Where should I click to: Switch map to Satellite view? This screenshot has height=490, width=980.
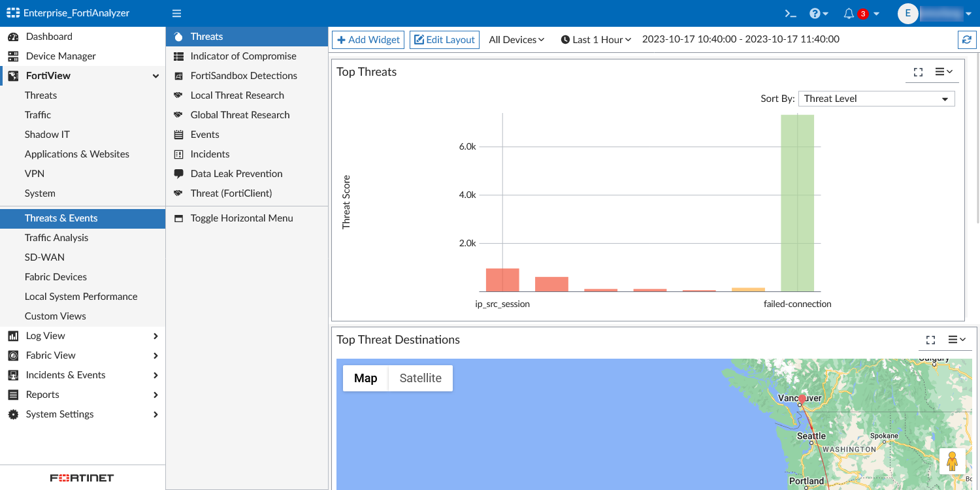pos(421,378)
